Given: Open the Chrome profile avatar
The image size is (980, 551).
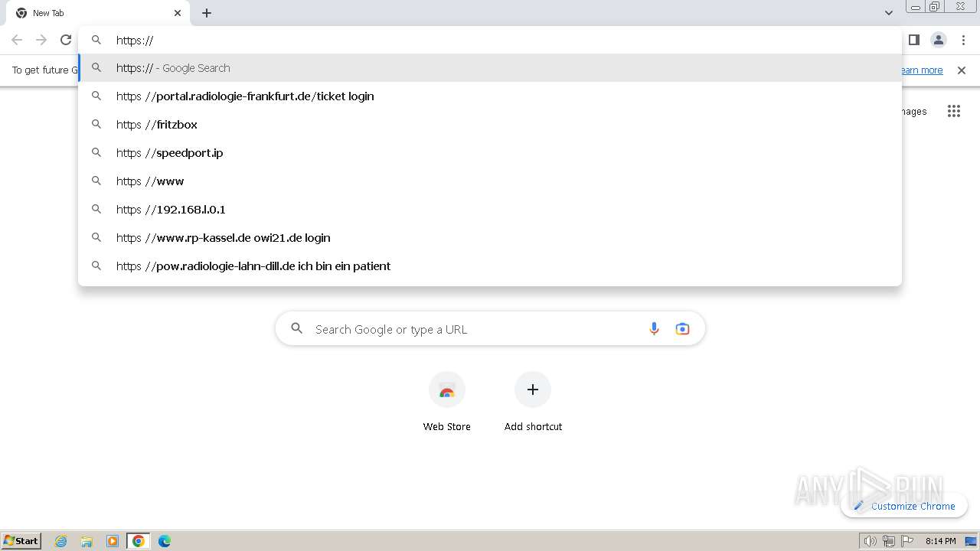Looking at the screenshot, I should coord(939,40).
